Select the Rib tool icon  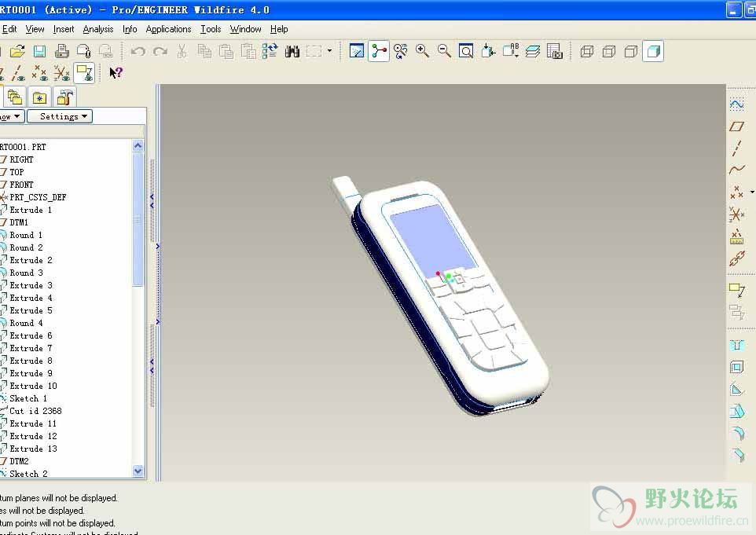[x=736, y=389]
